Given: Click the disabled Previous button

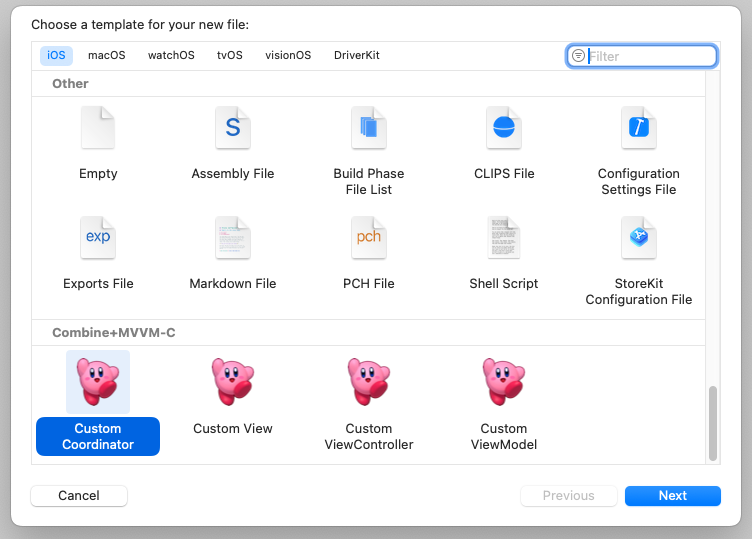Looking at the screenshot, I should coord(568,495).
